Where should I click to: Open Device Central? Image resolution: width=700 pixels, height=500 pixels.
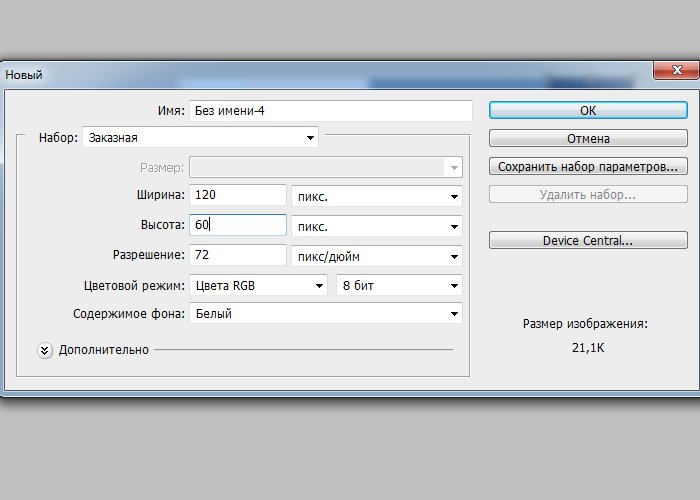[588, 241]
